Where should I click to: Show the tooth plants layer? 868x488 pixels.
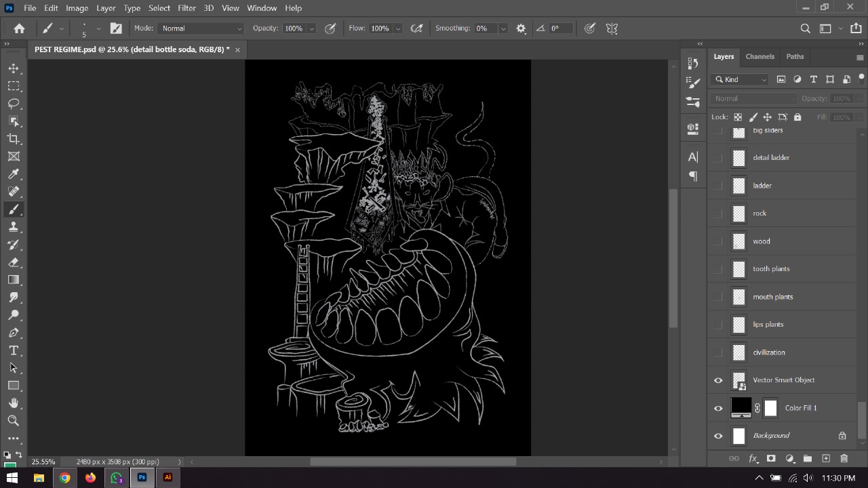click(x=718, y=269)
